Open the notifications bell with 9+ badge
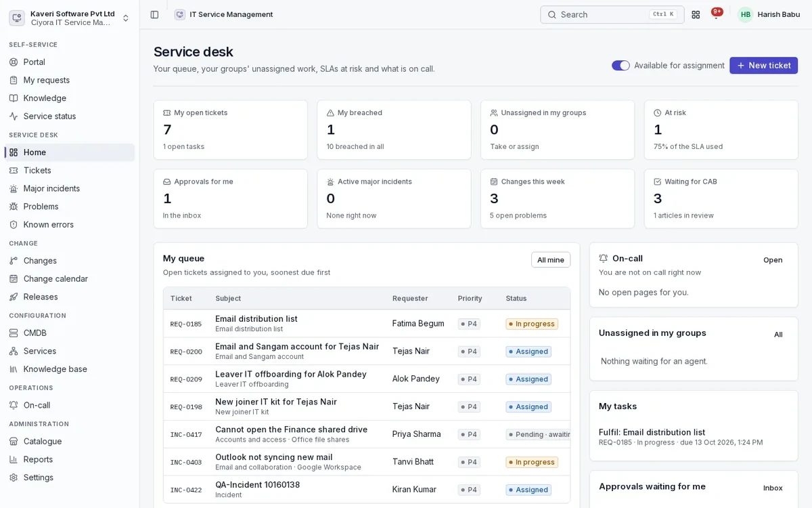The height and width of the screenshot is (508, 812). 716,14
